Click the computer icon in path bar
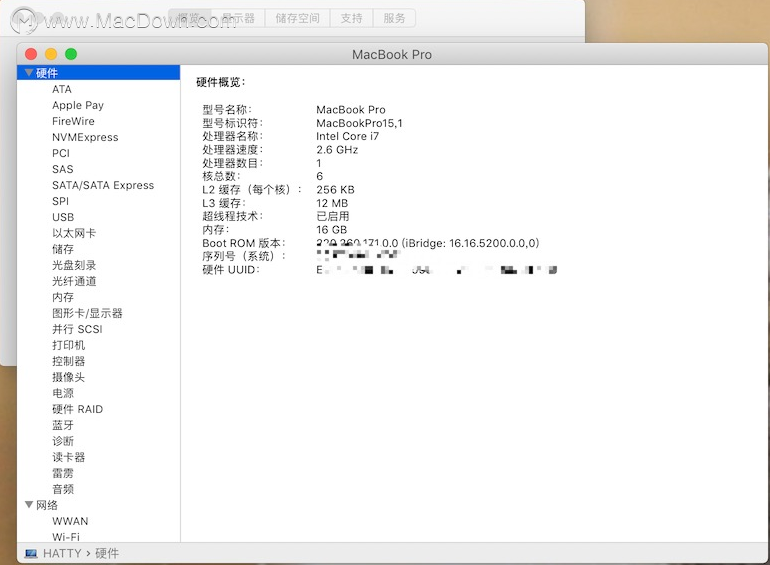The image size is (770, 565). (31, 554)
